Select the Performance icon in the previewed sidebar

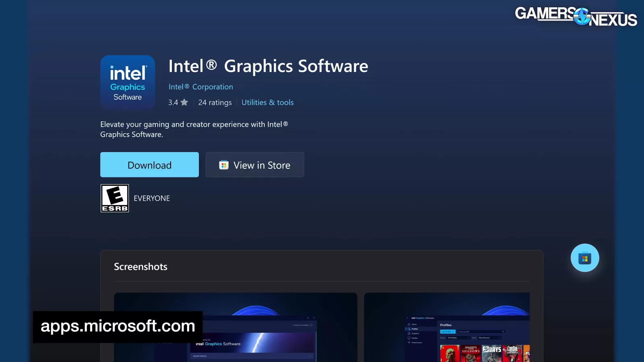click(409, 343)
